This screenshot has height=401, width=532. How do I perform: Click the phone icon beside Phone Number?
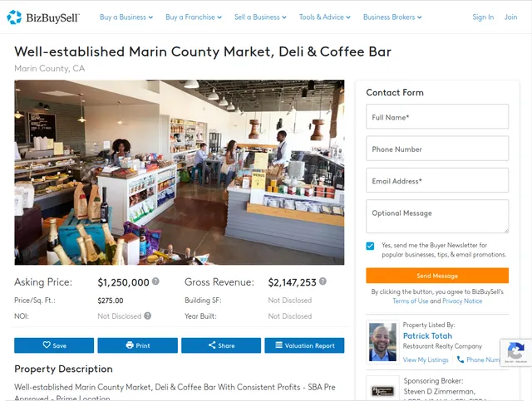click(x=460, y=359)
